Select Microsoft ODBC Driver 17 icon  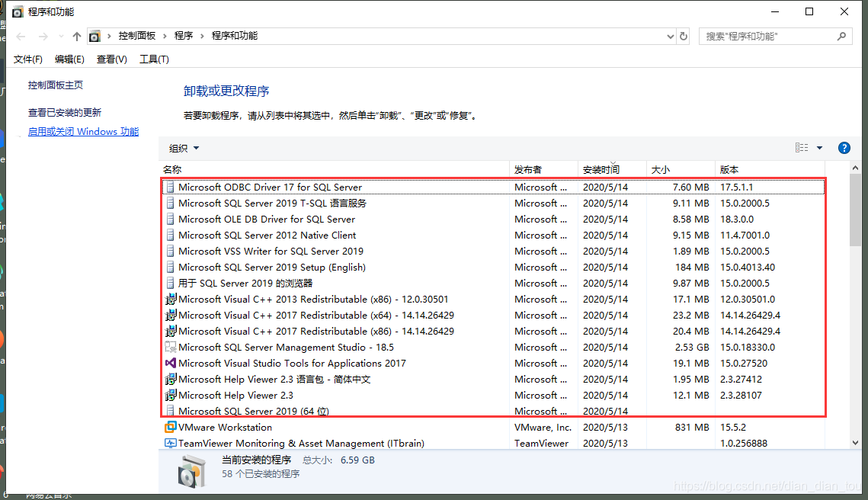pyautogui.click(x=170, y=187)
